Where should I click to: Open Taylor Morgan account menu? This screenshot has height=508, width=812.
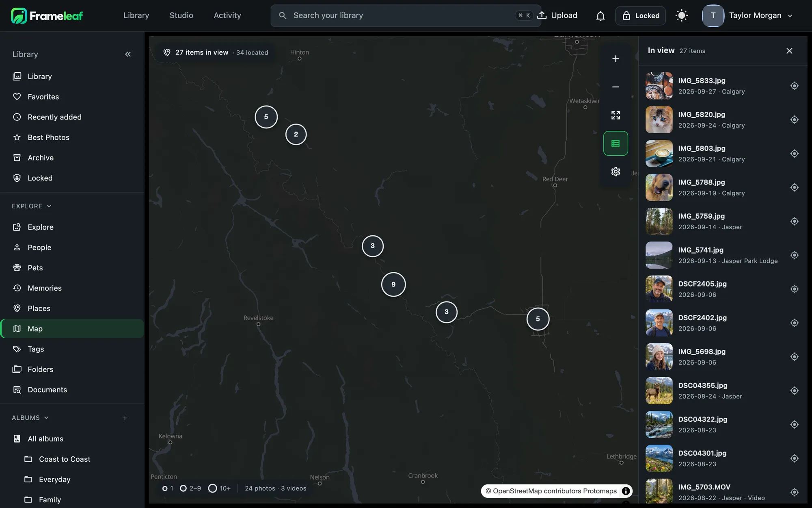tap(748, 16)
